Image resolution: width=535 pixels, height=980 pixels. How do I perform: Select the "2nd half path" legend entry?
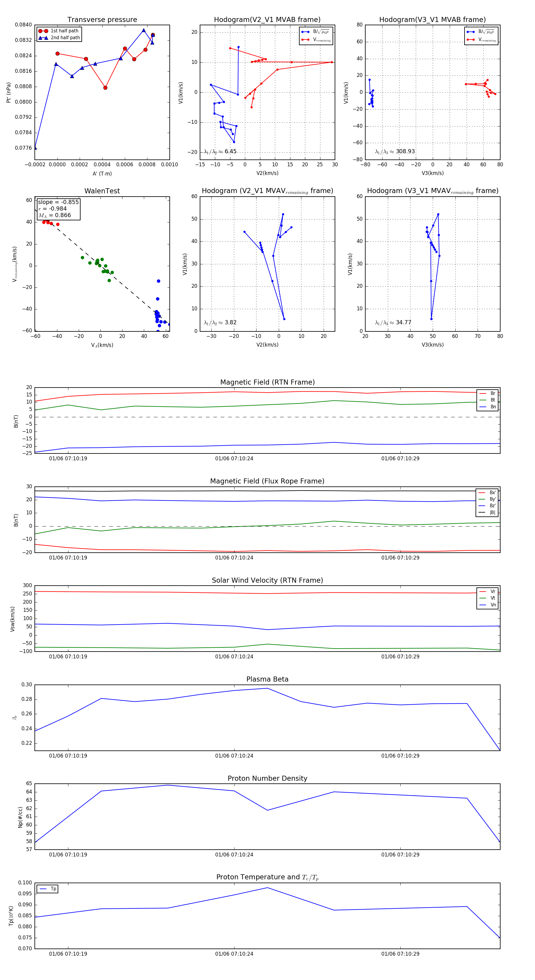tap(59, 38)
